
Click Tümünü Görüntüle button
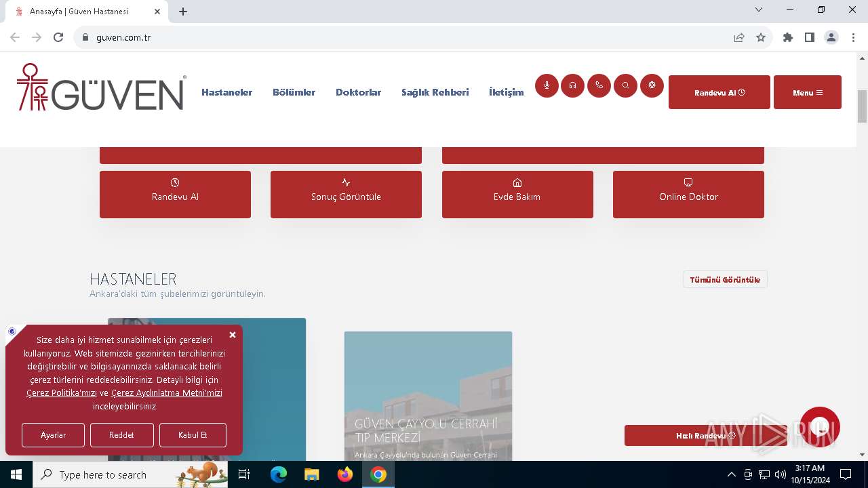[x=725, y=279]
